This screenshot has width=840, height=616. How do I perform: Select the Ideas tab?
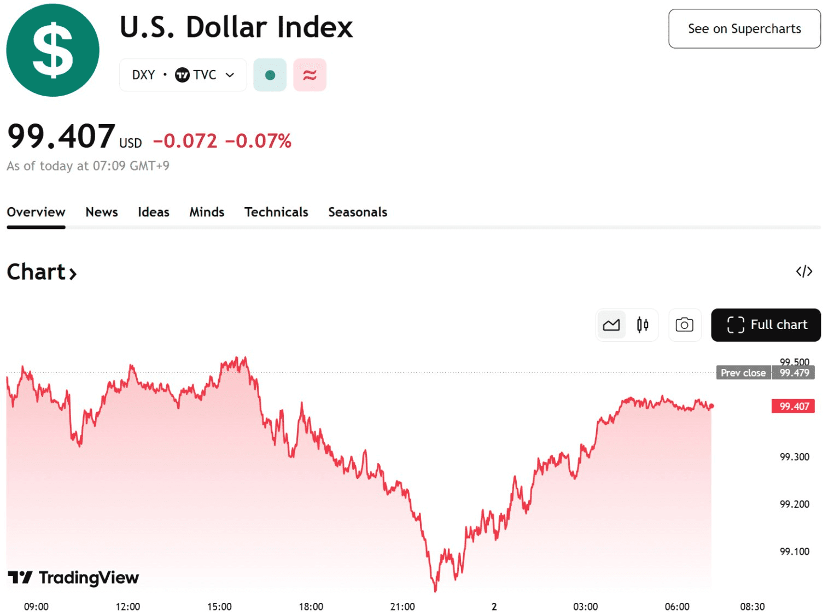tap(154, 212)
